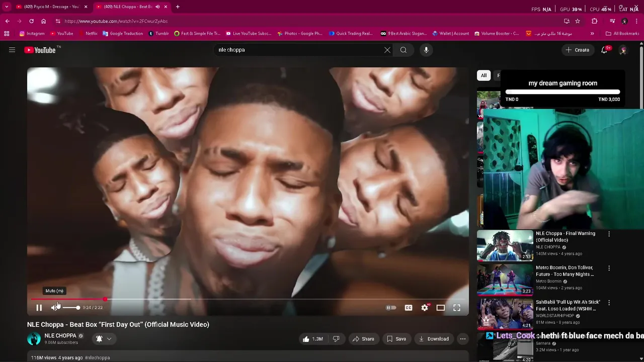
Task: Go back in browser history
Action: click(x=7, y=21)
